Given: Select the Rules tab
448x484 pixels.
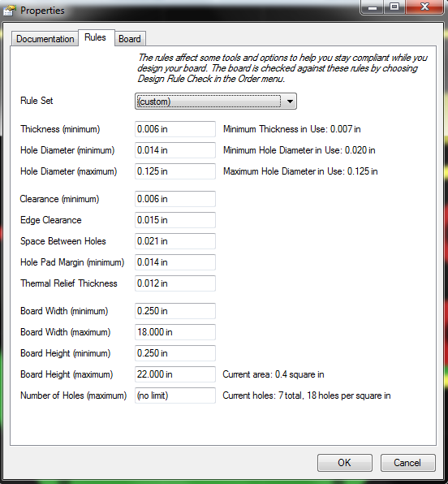Looking at the screenshot, I should [x=95, y=37].
